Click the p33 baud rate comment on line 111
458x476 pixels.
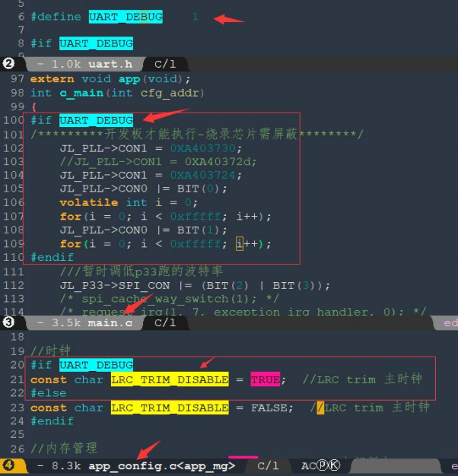point(142,271)
